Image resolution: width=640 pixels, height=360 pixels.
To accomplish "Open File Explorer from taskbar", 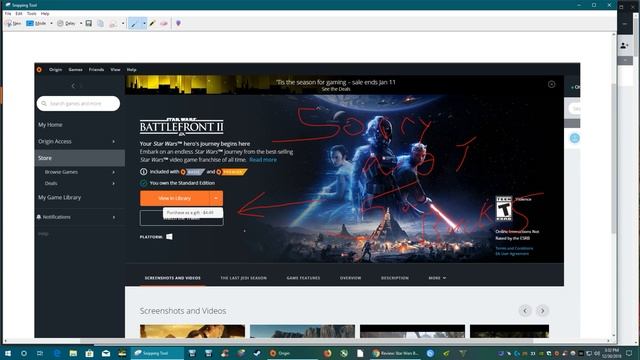I will click(x=73, y=353).
